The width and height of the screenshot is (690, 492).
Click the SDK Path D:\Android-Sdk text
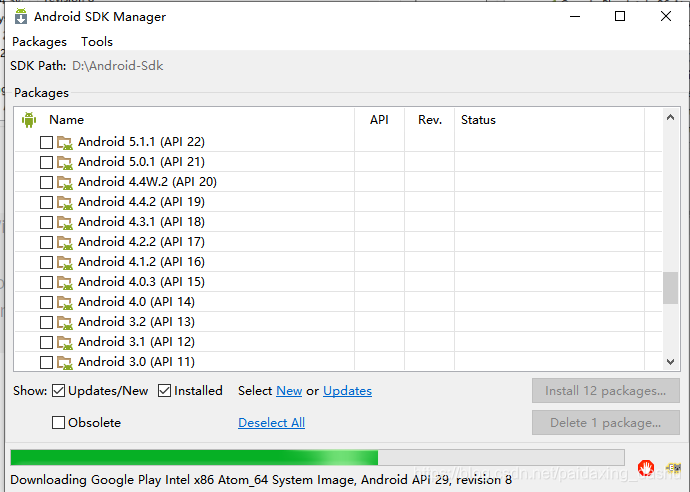coord(117,66)
